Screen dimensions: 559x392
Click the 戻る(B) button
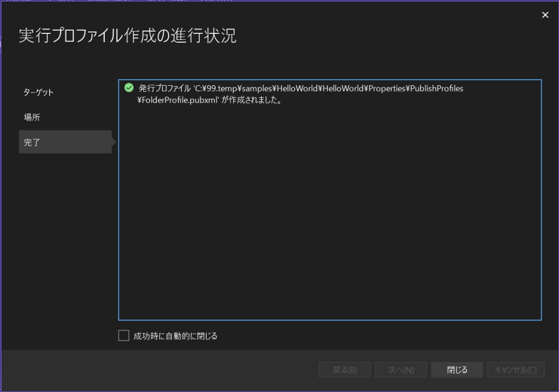344,370
